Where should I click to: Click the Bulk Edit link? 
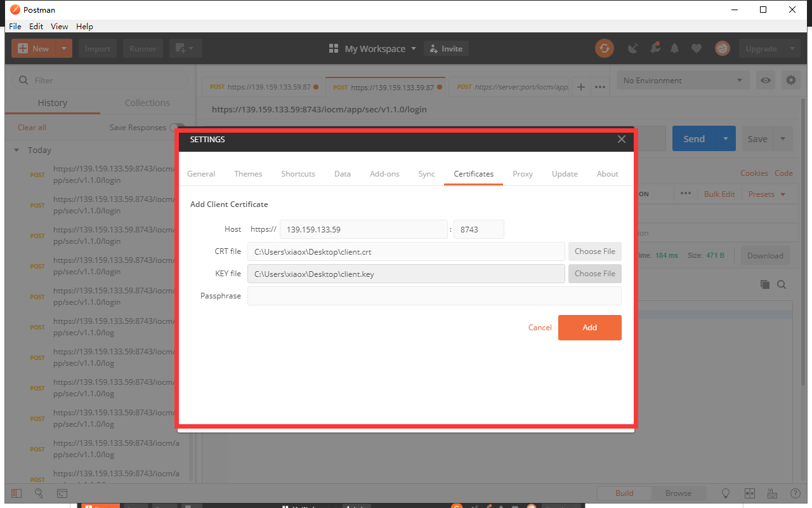point(719,194)
